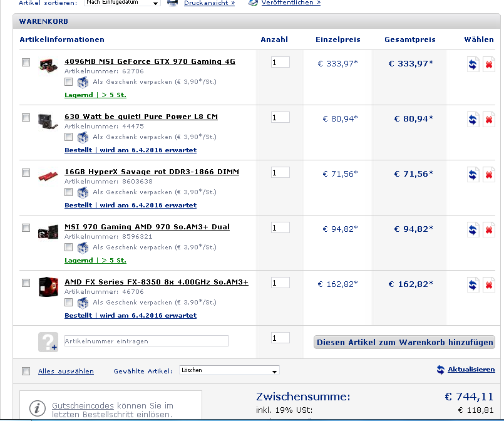Focus the Artikelnummer eintragen field

(x=147, y=341)
